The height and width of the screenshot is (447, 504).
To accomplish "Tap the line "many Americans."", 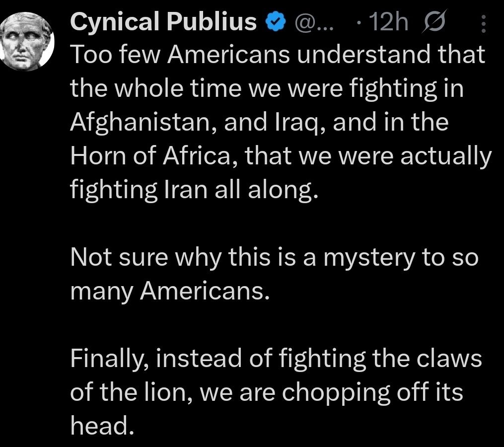I will (x=170, y=292).
